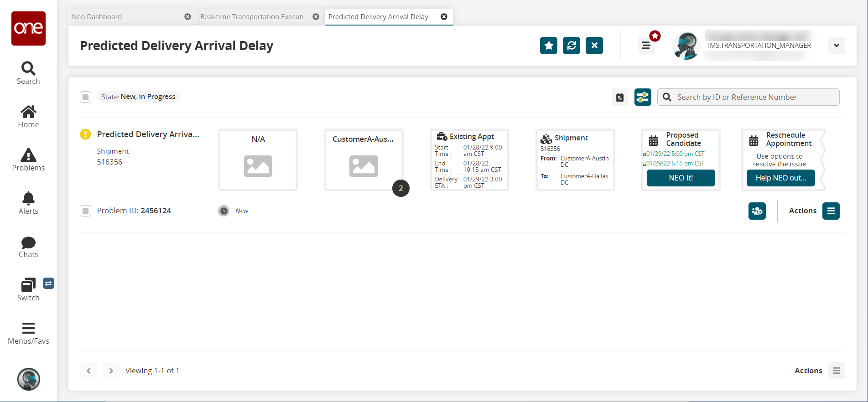This screenshot has width=868, height=402.
Task: Click the NEO avatar at sidebar bottom
Action: point(29,379)
